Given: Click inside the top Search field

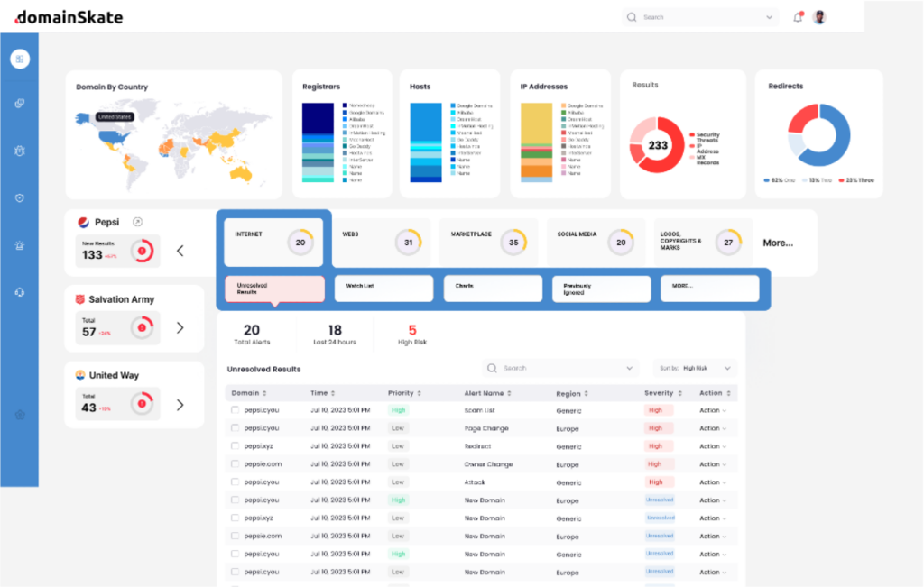Looking at the screenshot, I should [701, 17].
